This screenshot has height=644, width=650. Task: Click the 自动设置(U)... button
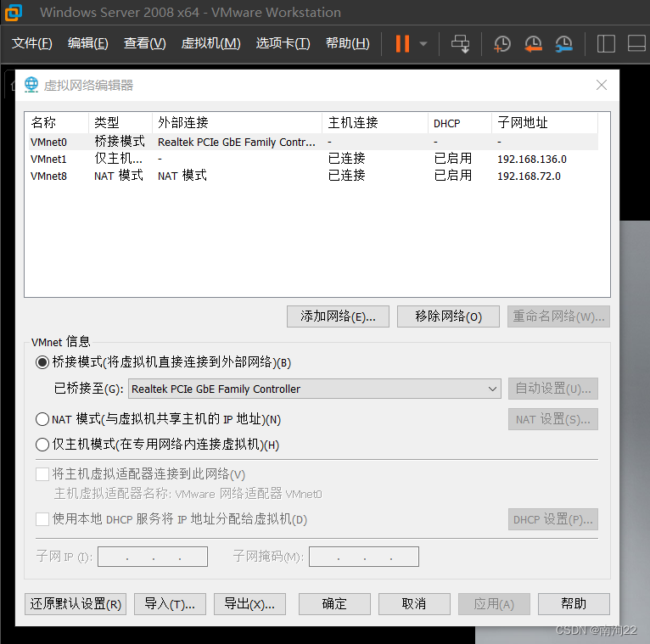pyautogui.click(x=553, y=389)
